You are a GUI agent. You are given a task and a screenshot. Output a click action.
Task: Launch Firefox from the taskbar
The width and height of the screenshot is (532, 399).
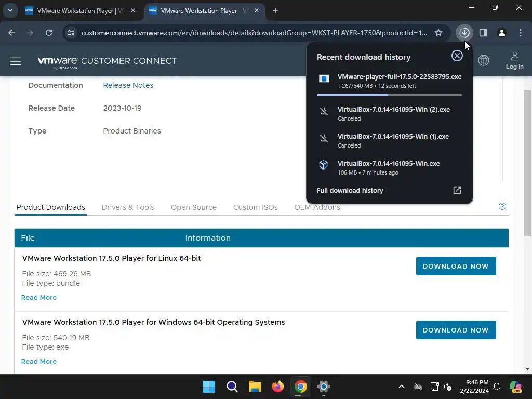[x=278, y=387]
